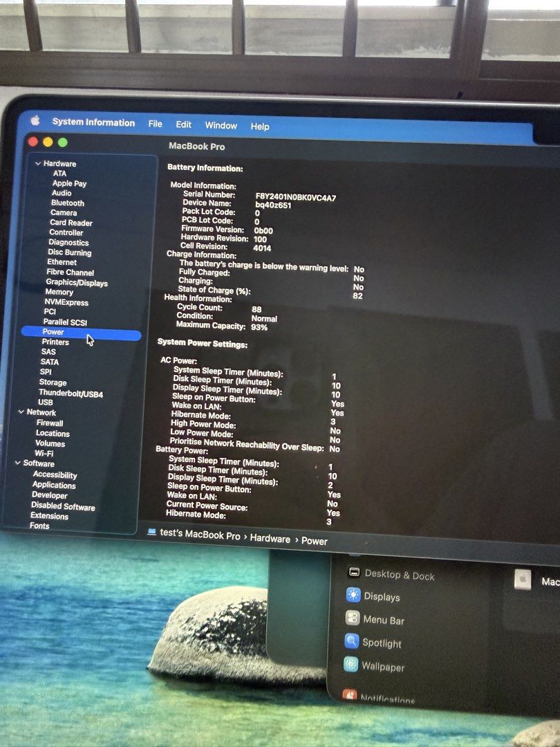This screenshot has width=560, height=747.
Task: Select Parallel SCSI in the sidebar
Action: (65, 322)
